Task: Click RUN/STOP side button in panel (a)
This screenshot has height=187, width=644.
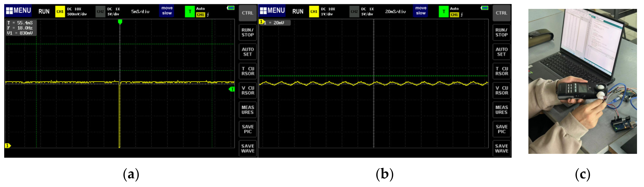Action: (x=248, y=32)
